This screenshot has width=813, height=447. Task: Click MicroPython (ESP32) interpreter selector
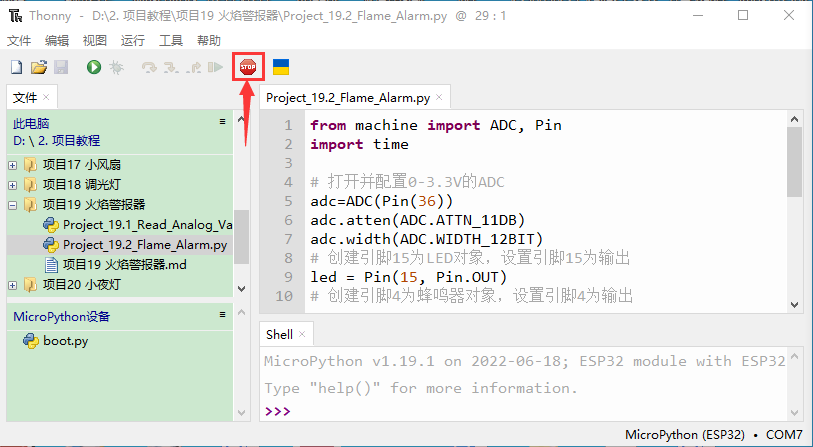(690, 435)
